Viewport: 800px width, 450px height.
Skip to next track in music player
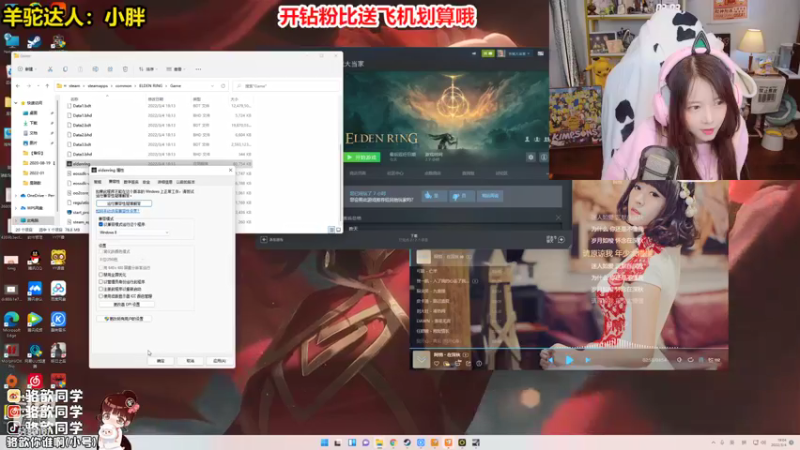click(588, 360)
